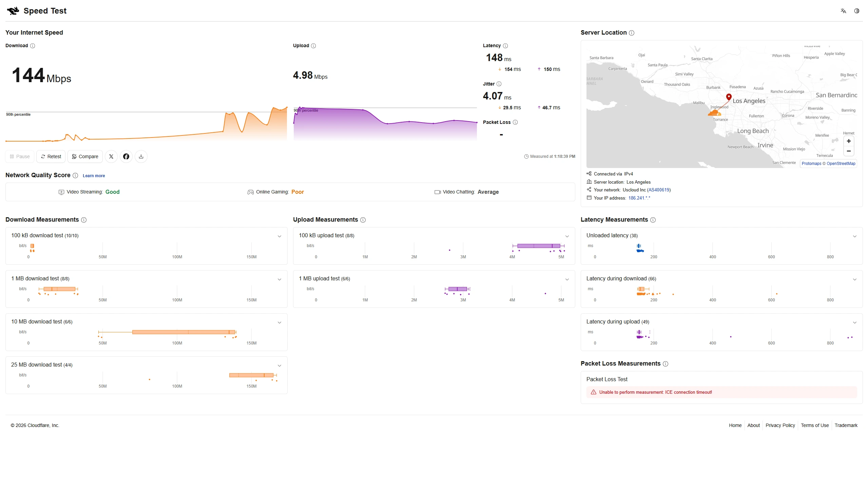Click the info icon beside Packet Loss
The height and width of the screenshot is (483, 868).
(x=515, y=123)
